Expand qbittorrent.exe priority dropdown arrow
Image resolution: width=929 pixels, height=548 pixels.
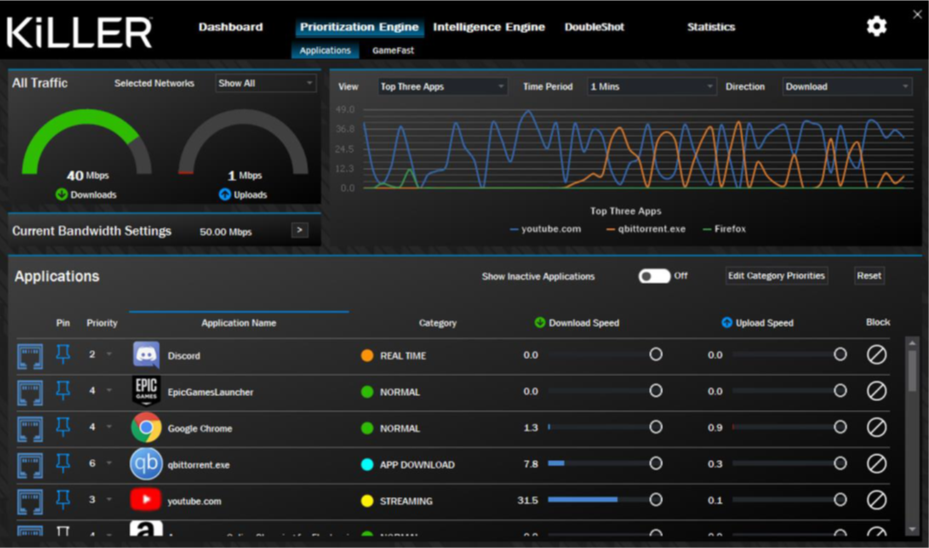(109, 463)
